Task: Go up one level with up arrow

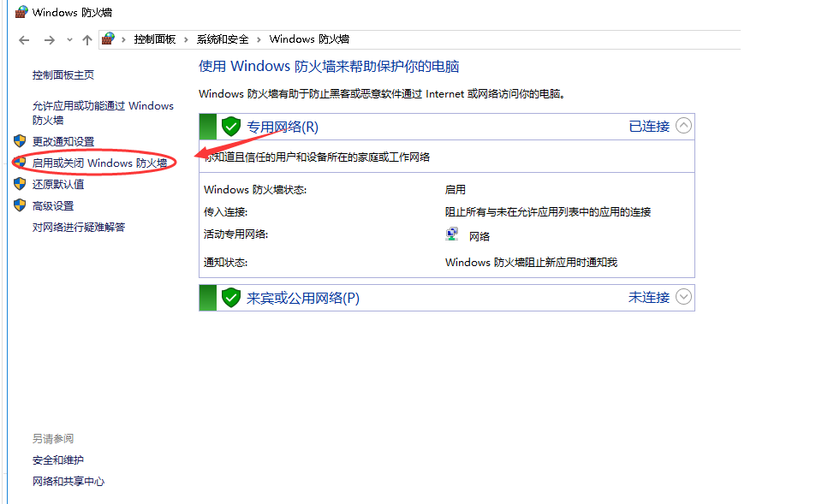Action: (x=87, y=40)
